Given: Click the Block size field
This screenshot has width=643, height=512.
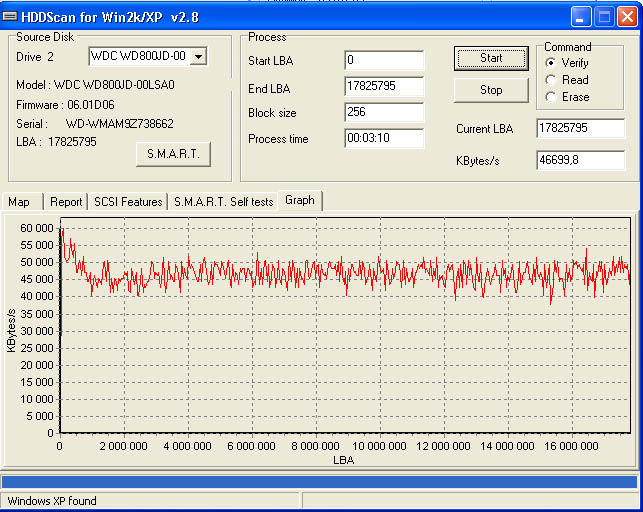Looking at the screenshot, I should [x=384, y=113].
